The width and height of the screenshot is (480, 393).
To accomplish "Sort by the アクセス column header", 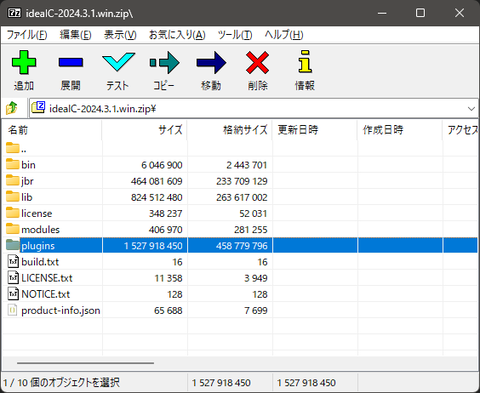I will click(461, 130).
